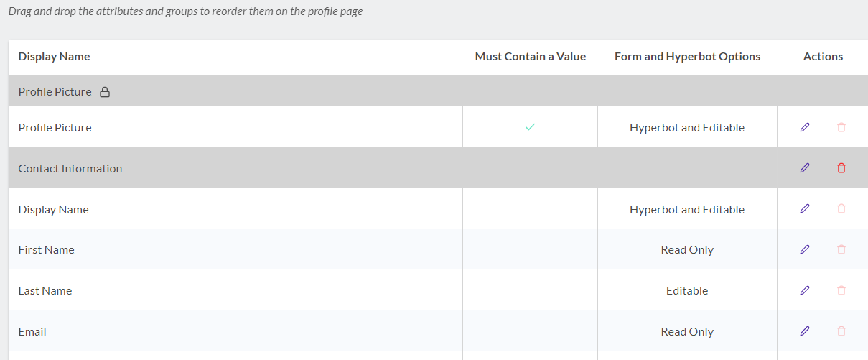Select the Profile Picture group header row

(438, 91)
